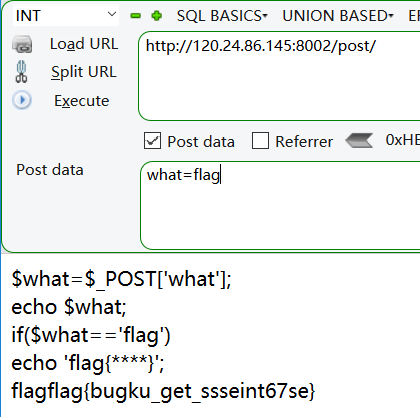Click the Load URL printer icon
420x417 pixels.
pyautogui.click(x=22, y=45)
